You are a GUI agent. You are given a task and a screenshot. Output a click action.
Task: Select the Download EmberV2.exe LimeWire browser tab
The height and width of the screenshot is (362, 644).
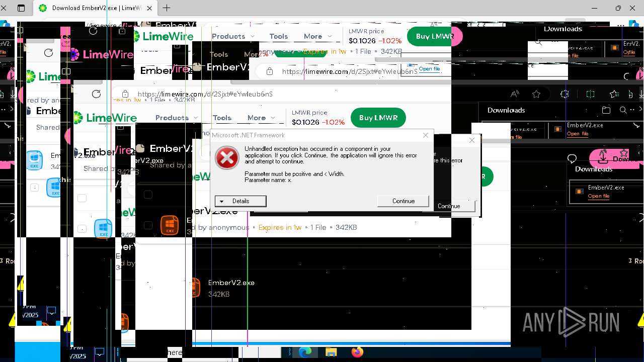coord(96,8)
